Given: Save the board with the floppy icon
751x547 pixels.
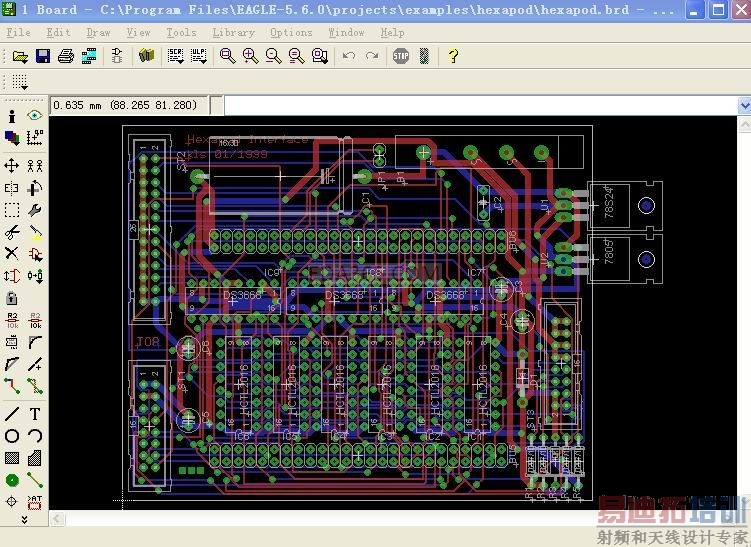Looking at the screenshot, I should pos(43,57).
